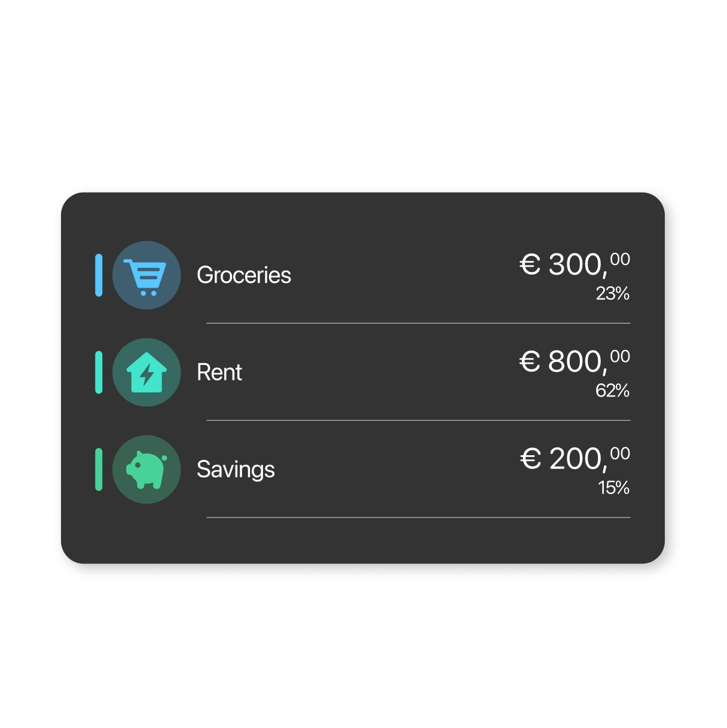Click empty card area beneath the last divider
Image resolution: width=727 pixels, height=728 pixels.
point(419,541)
